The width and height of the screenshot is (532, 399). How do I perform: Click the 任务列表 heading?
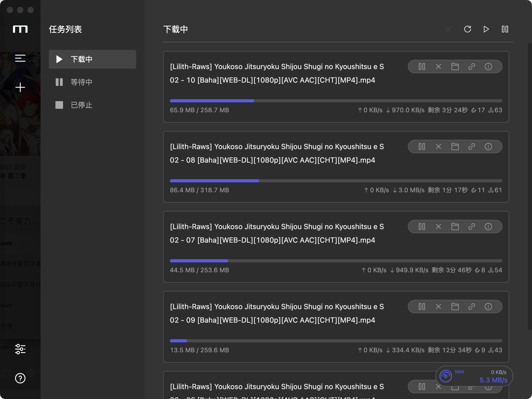pos(65,29)
